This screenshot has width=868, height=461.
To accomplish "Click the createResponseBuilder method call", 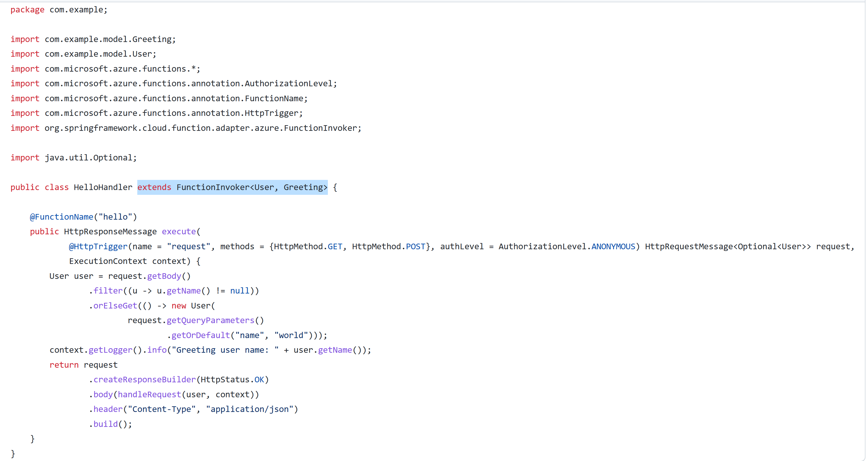I will point(144,380).
